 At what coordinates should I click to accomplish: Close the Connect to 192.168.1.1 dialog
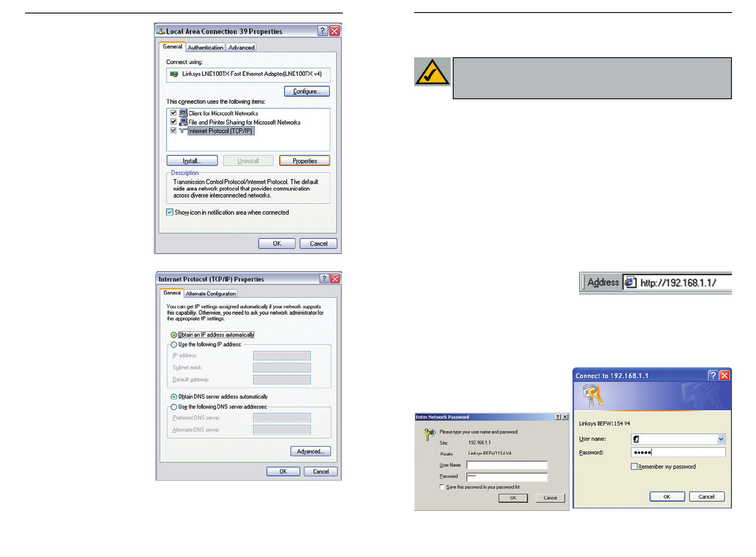pos(724,376)
